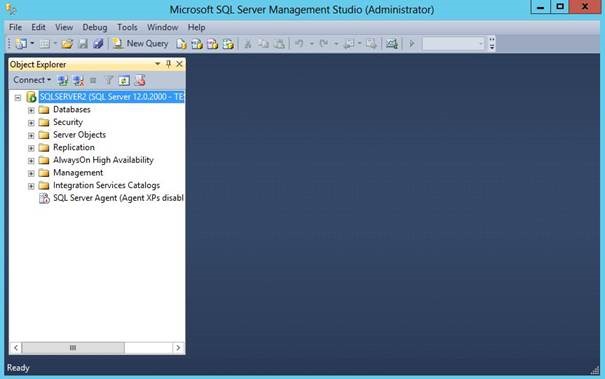605x379 pixels.
Task: Select Integration Services Catalogs tree item
Action: [x=106, y=185]
